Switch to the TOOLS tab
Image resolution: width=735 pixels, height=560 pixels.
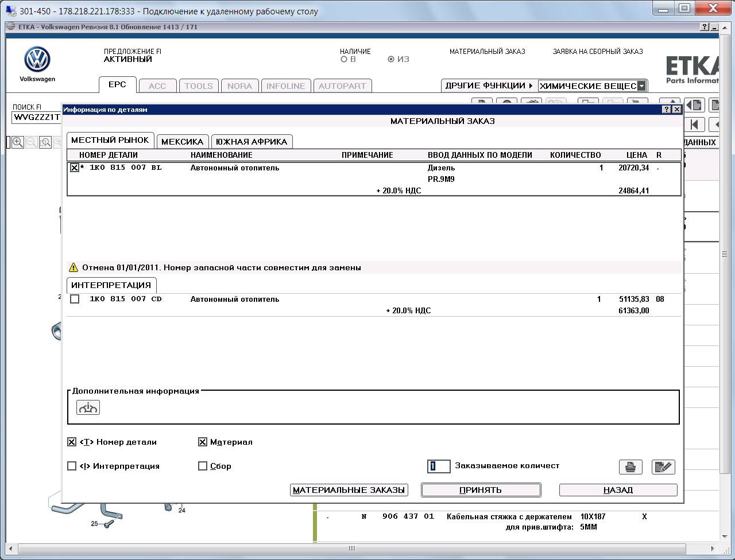pyautogui.click(x=199, y=86)
